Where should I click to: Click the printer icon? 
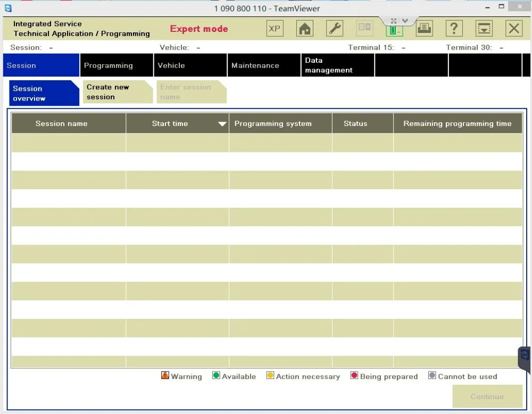pyautogui.click(x=424, y=29)
